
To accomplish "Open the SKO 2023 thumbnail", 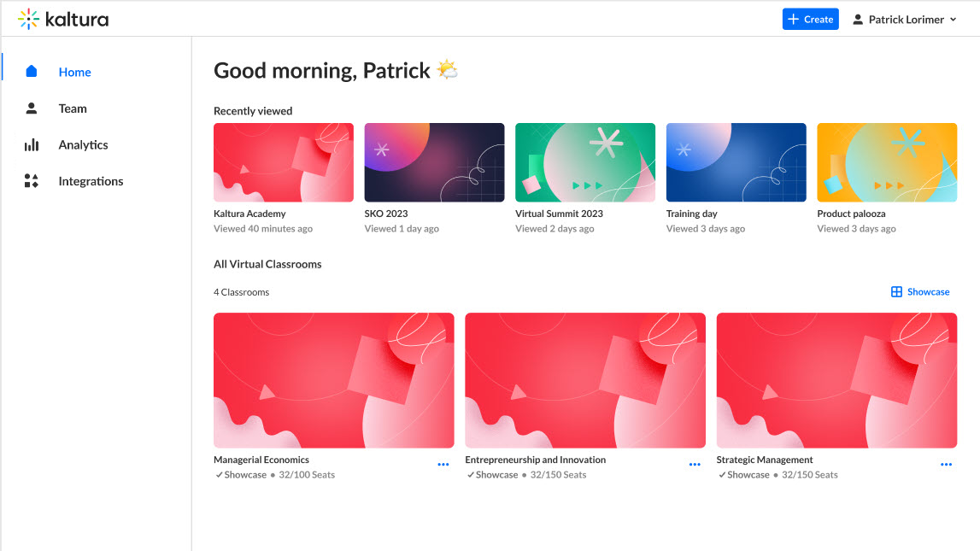I will coord(434,162).
